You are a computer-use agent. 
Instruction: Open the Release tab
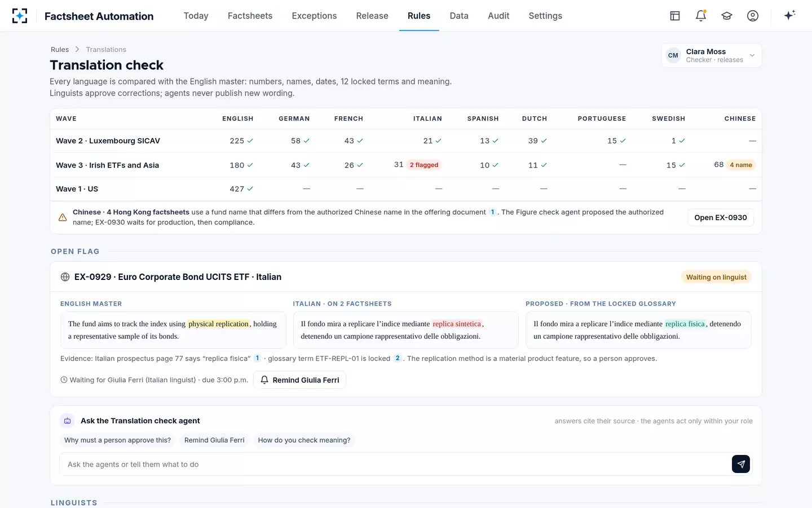tap(372, 16)
